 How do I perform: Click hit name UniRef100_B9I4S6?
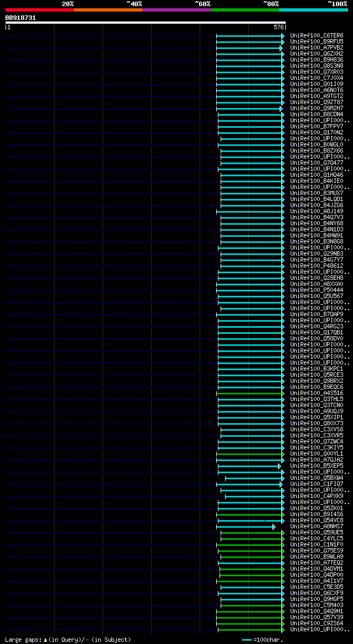[x=317, y=514]
